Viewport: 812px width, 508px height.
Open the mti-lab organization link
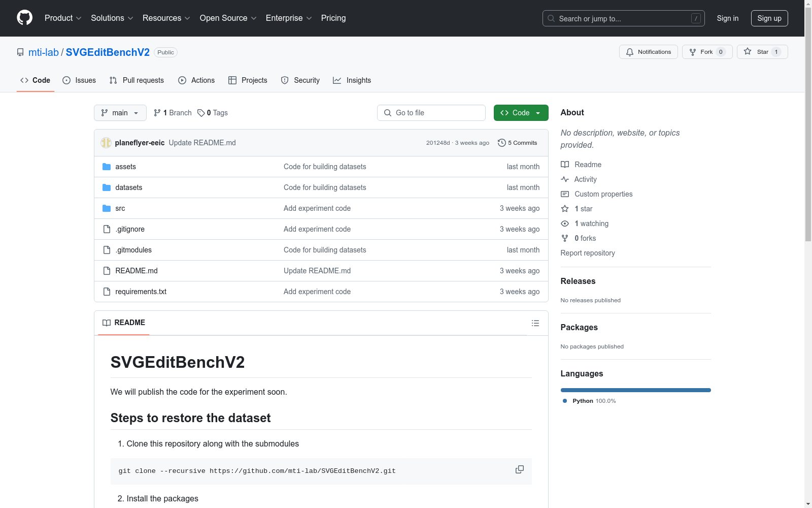(44, 52)
